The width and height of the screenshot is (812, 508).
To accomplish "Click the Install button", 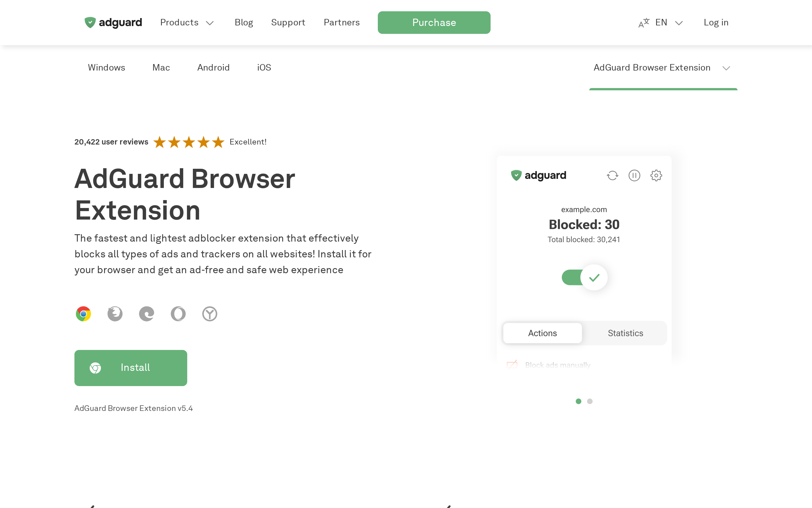I will [131, 367].
